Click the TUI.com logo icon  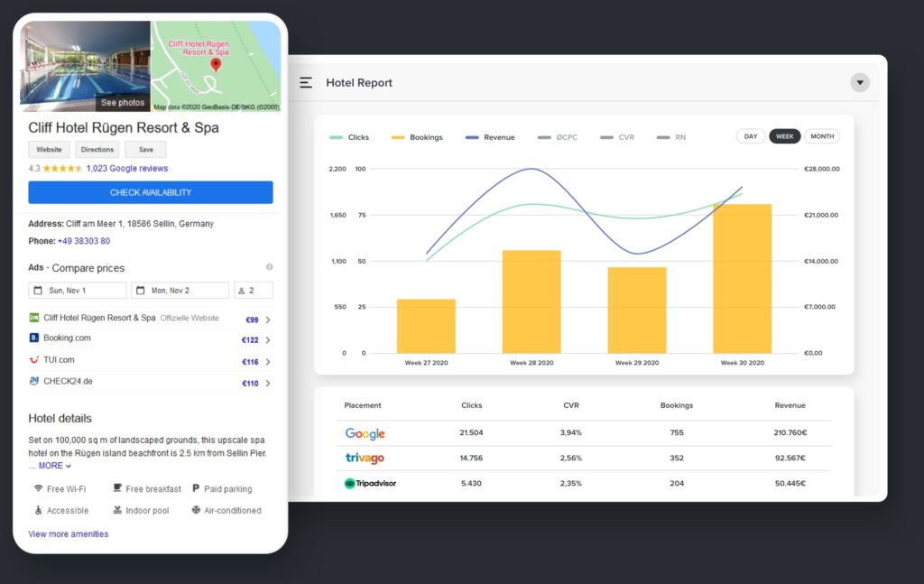pyautogui.click(x=34, y=360)
